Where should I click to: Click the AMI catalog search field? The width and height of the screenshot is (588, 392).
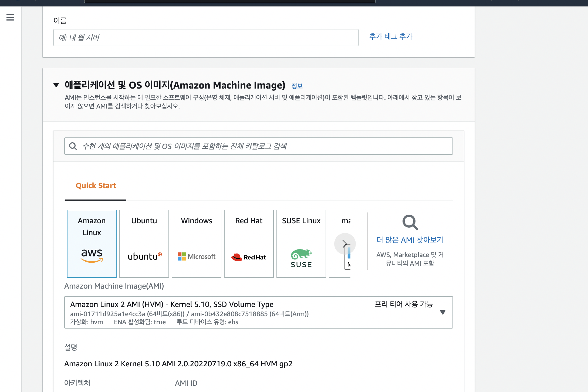[x=258, y=146]
